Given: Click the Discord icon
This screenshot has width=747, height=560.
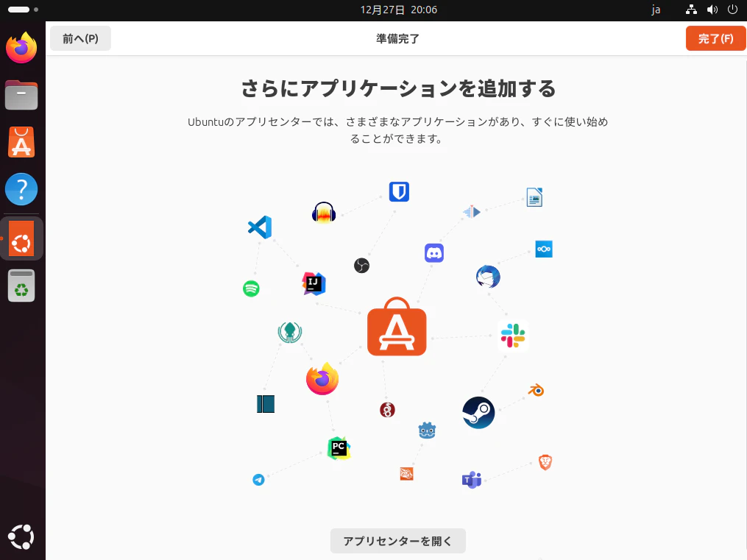Looking at the screenshot, I should 434,253.
